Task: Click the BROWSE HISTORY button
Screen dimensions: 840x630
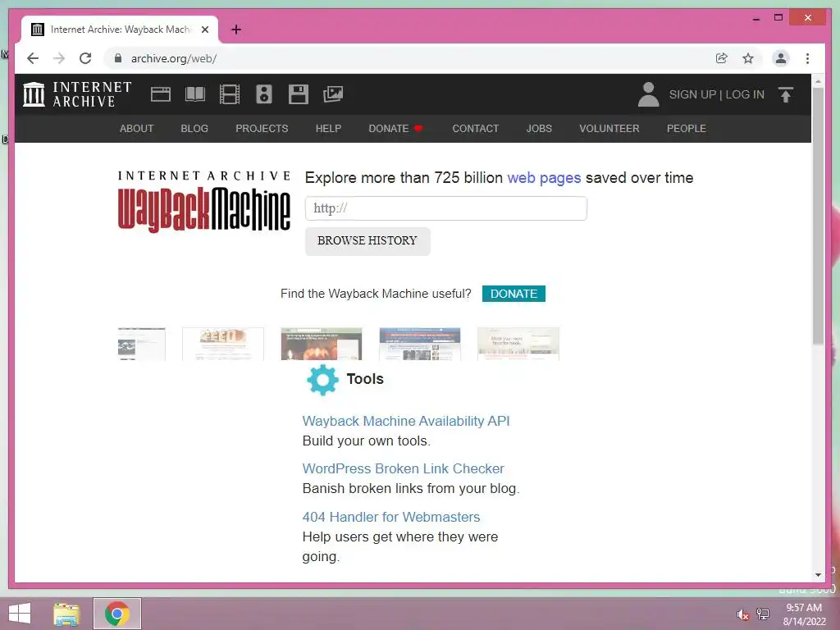Action: (367, 241)
